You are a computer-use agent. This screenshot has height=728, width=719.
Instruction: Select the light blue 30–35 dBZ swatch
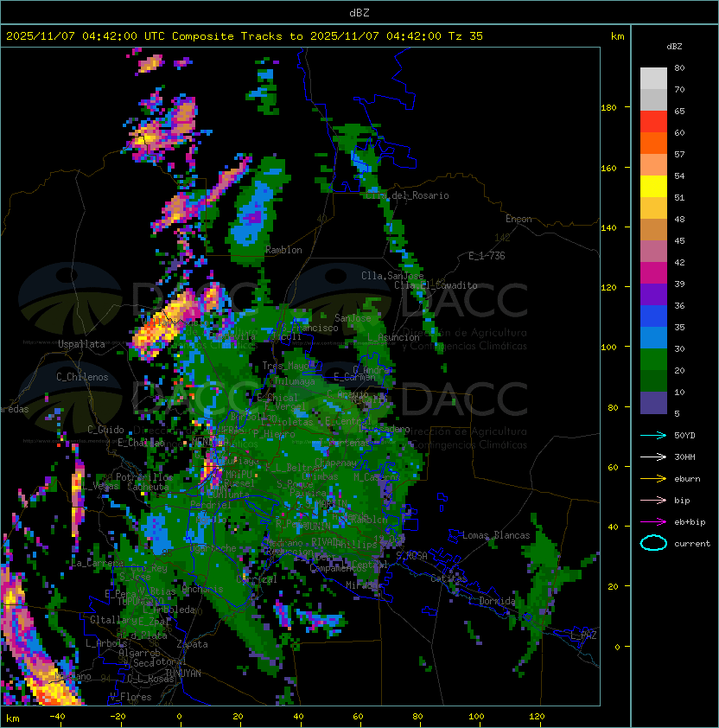pyautogui.click(x=653, y=337)
